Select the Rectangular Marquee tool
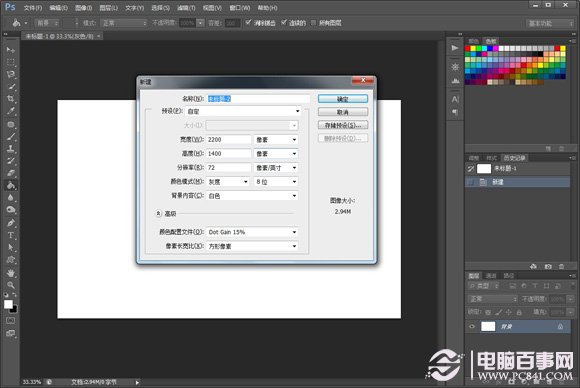Image resolution: width=580 pixels, height=388 pixels. pyautogui.click(x=11, y=62)
